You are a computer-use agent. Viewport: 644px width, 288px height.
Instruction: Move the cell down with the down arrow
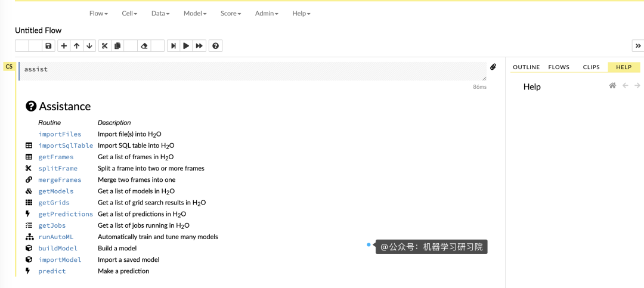pyautogui.click(x=89, y=45)
